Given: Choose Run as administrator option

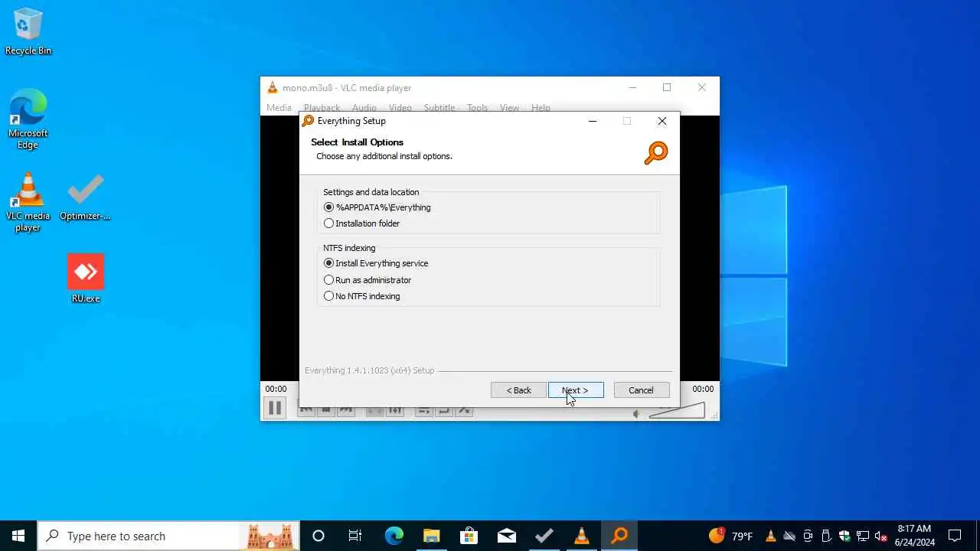Looking at the screenshot, I should (x=367, y=280).
